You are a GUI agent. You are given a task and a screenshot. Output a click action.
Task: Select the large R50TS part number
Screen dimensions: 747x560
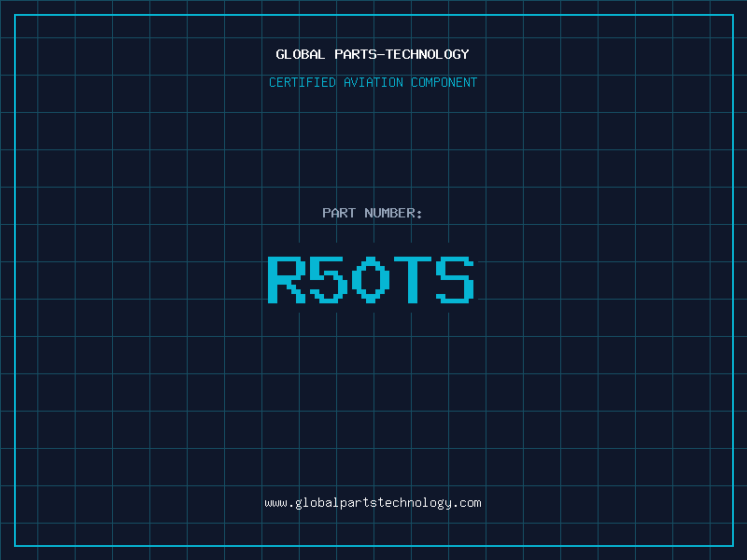[x=371, y=279]
